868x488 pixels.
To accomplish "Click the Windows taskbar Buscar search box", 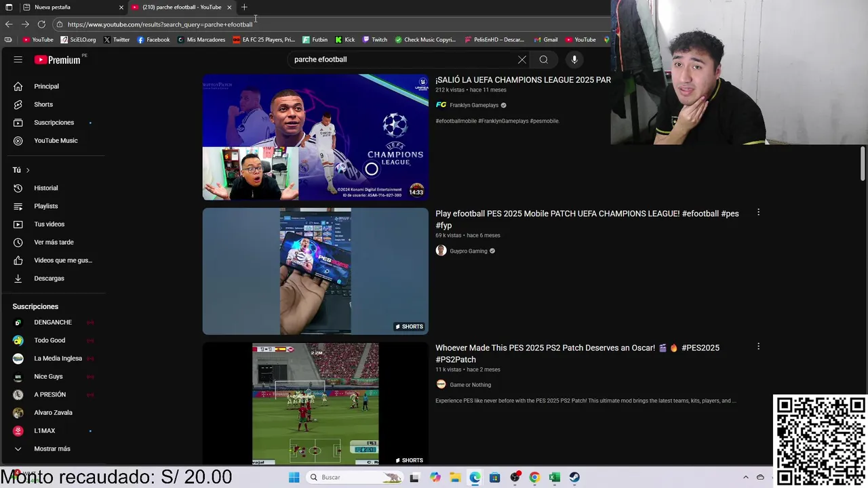I will (354, 477).
